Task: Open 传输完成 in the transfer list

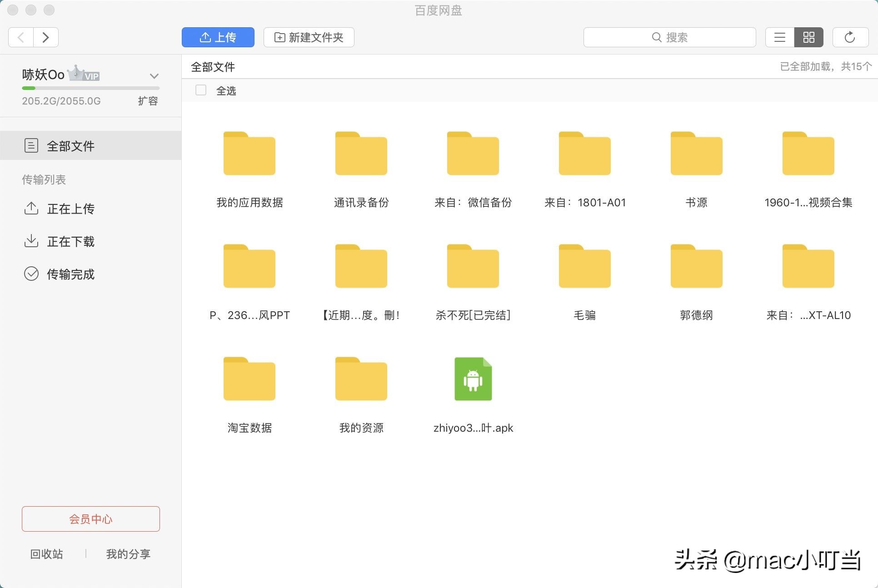Action: coord(71,274)
